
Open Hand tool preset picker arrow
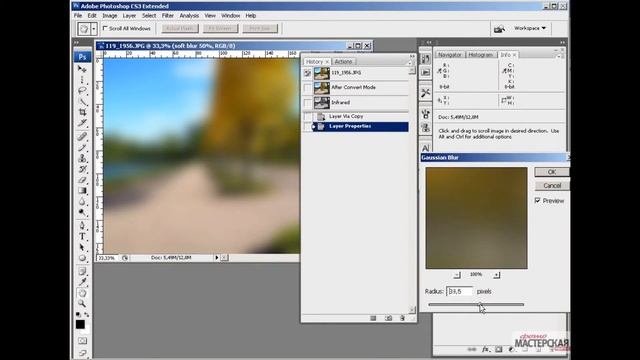click(94, 29)
